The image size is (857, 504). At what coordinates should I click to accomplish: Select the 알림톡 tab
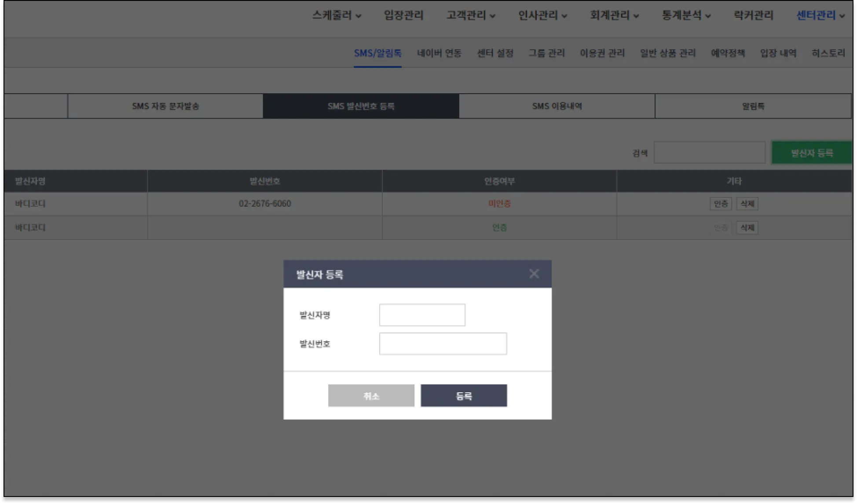point(753,106)
